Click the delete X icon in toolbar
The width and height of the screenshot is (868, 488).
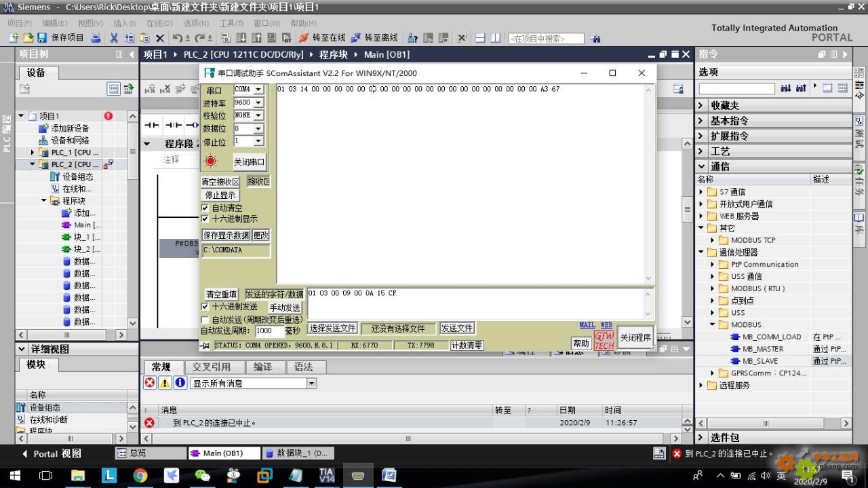[x=160, y=38]
